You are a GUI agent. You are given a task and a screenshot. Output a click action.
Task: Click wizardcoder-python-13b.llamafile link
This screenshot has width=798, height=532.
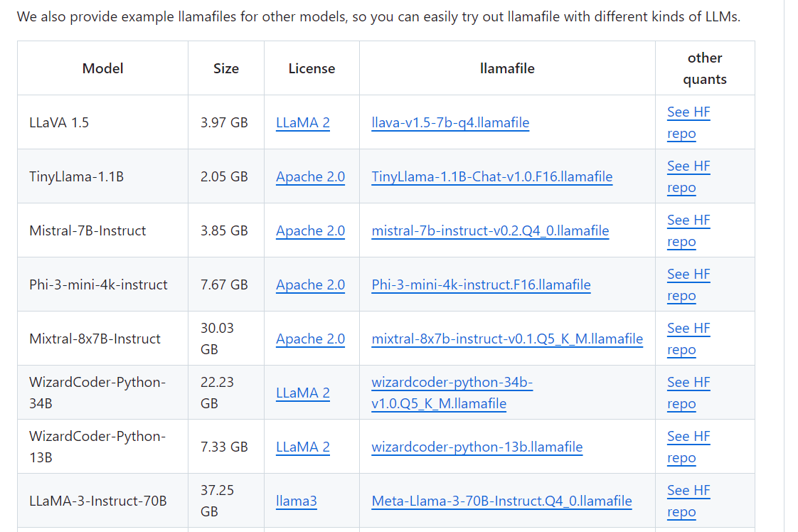[477, 447]
